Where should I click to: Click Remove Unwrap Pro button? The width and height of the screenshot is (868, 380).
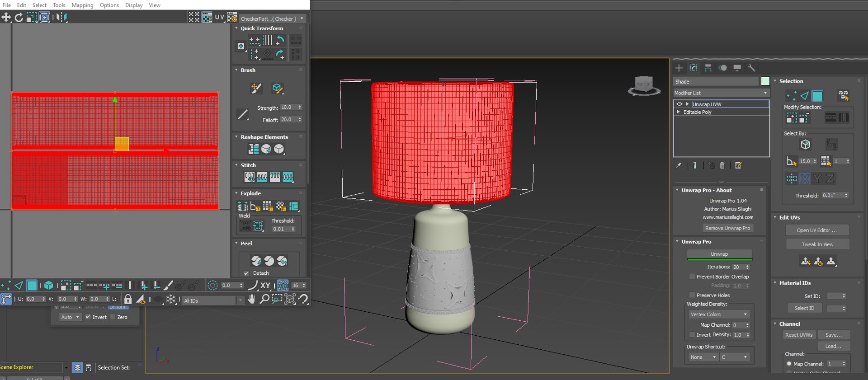click(727, 228)
